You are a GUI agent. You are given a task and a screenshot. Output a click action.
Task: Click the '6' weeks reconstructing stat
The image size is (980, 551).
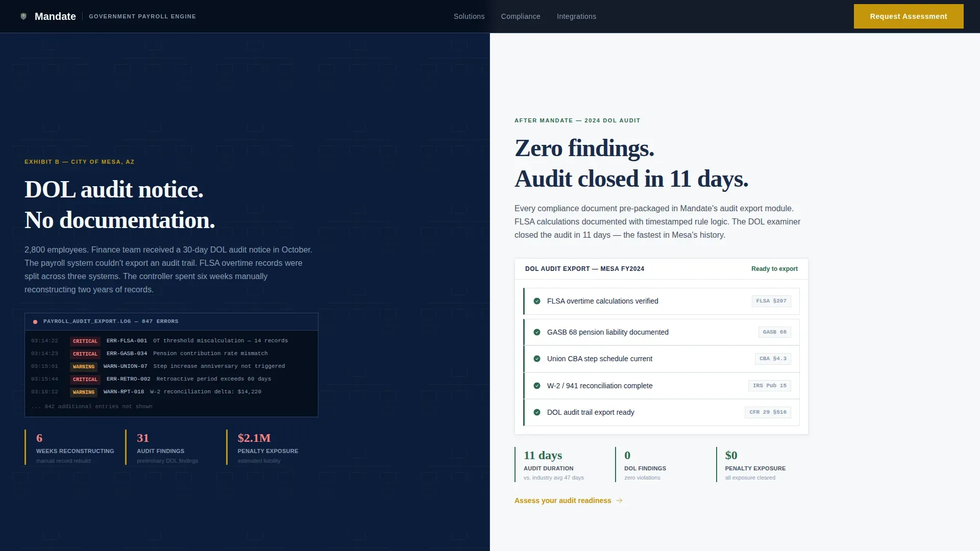(39, 438)
